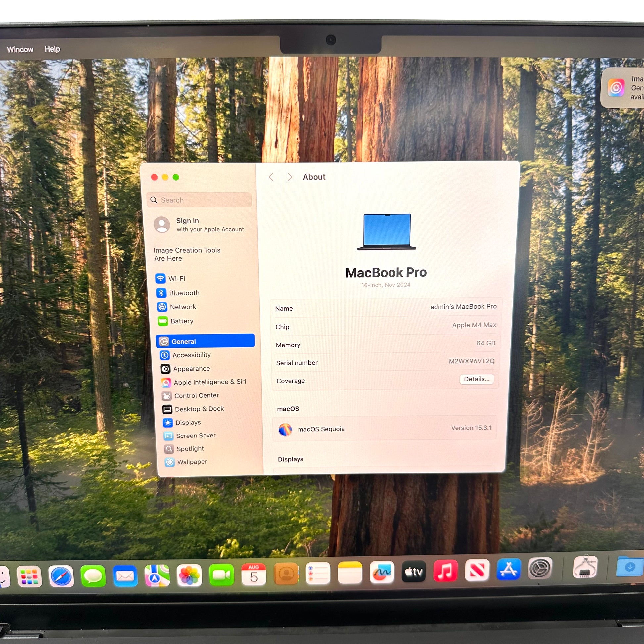Click the admin's MacBook Pro name value
The width and height of the screenshot is (644, 644).
pyautogui.click(x=463, y=307)
